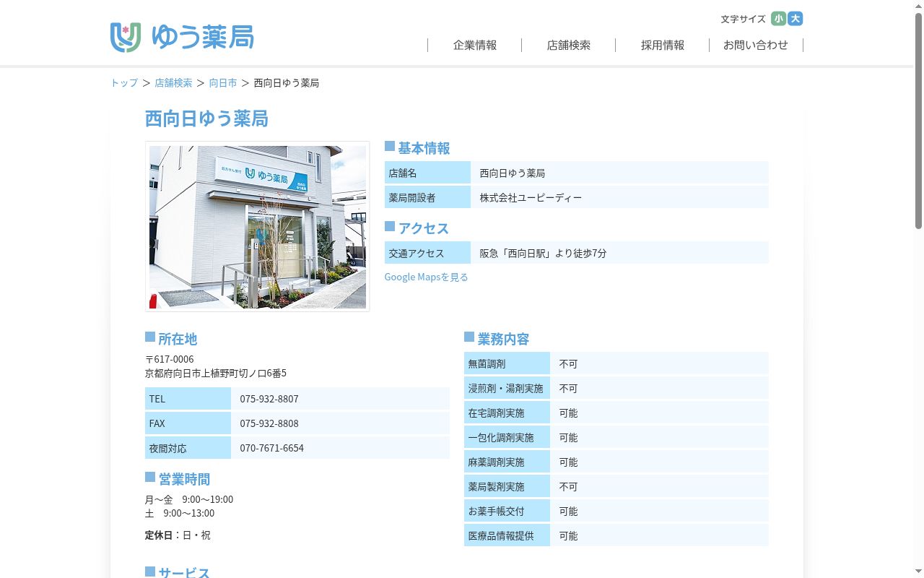Click the 薬局製剤実施 row label

[x=507, y=487]
